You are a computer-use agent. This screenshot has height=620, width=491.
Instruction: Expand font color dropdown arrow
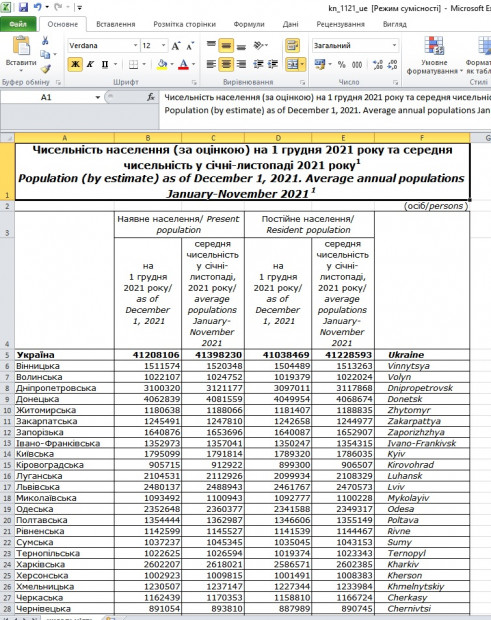click(x=193, y=64)
